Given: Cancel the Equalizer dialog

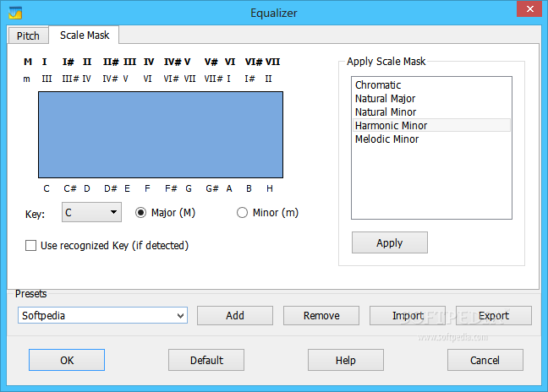Looking at the screenshot, I should 485,360.
